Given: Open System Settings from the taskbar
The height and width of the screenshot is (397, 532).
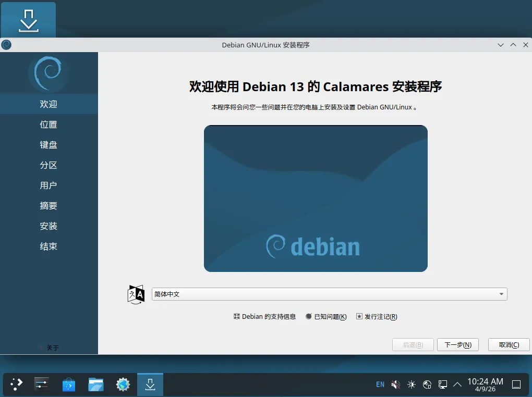Looking at the screenshot, I should (42, 384).
